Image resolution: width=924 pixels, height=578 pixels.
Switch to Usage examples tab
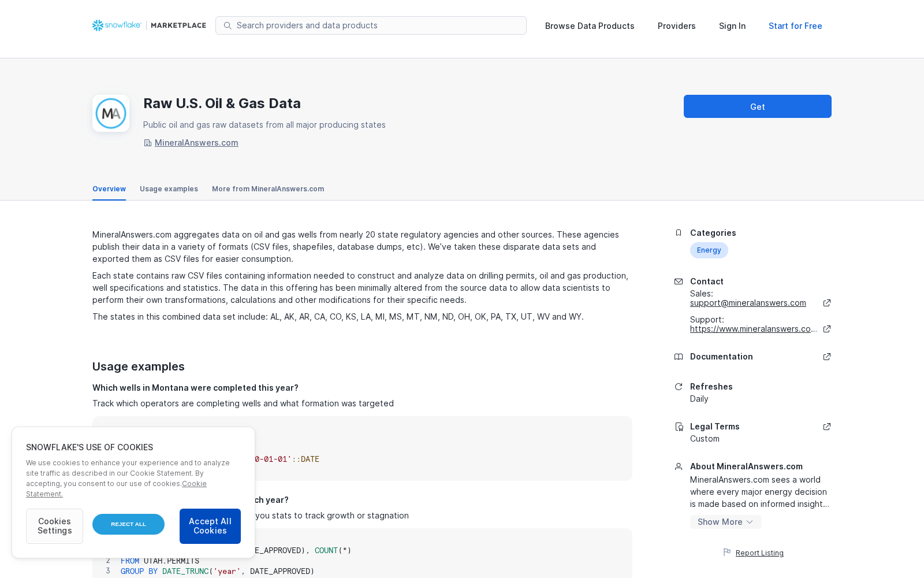pyautogui.click(x=169, y=189)
